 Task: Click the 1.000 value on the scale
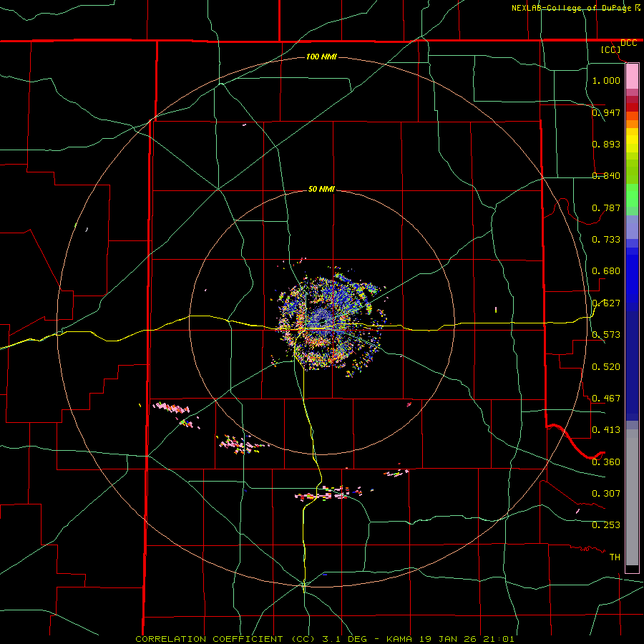[x=606, y=80]
